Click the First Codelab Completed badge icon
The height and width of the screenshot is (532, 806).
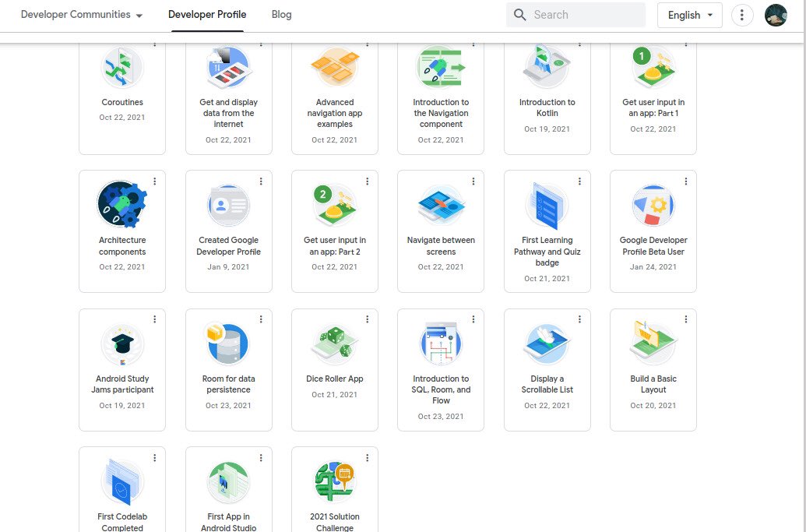pos(122,482)
